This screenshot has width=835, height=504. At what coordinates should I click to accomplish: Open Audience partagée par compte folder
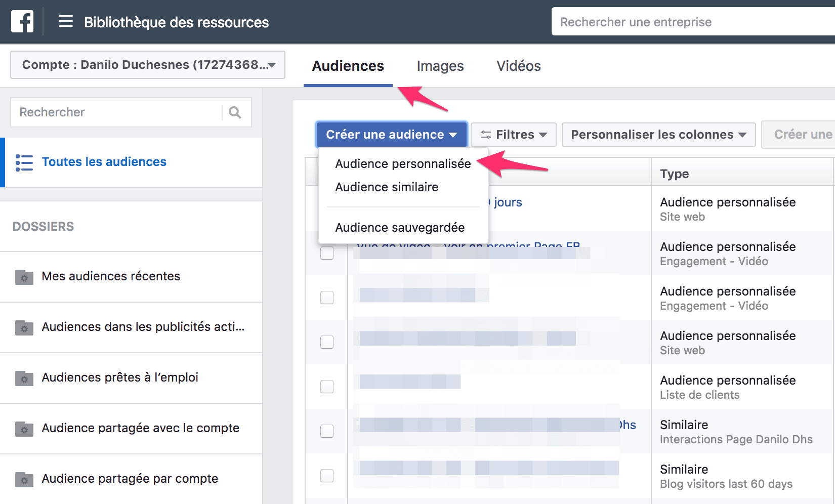(x=131, y=479)
